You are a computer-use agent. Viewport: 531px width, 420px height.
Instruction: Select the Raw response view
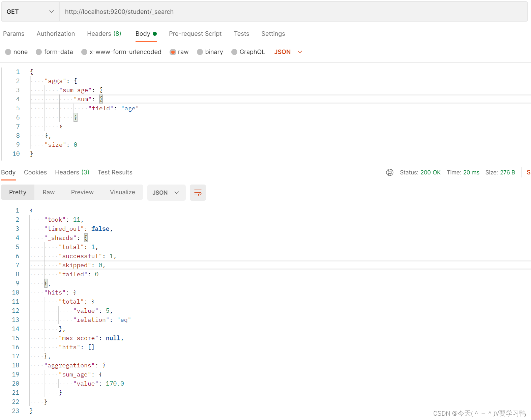49,192
